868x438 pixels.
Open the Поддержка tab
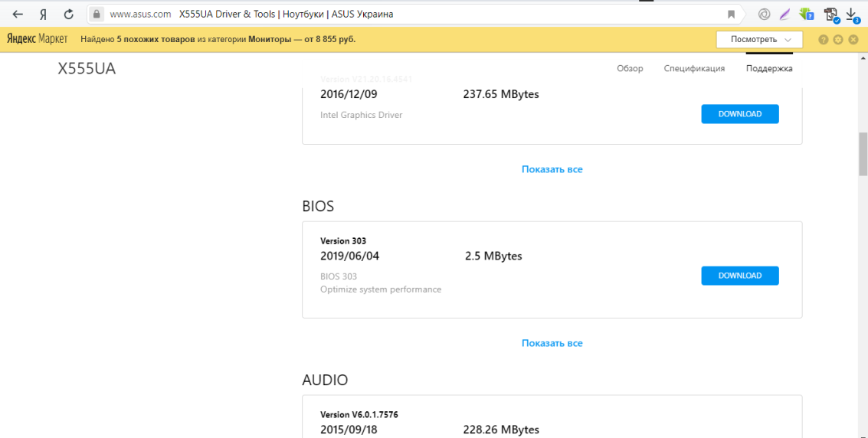(769, 69)
